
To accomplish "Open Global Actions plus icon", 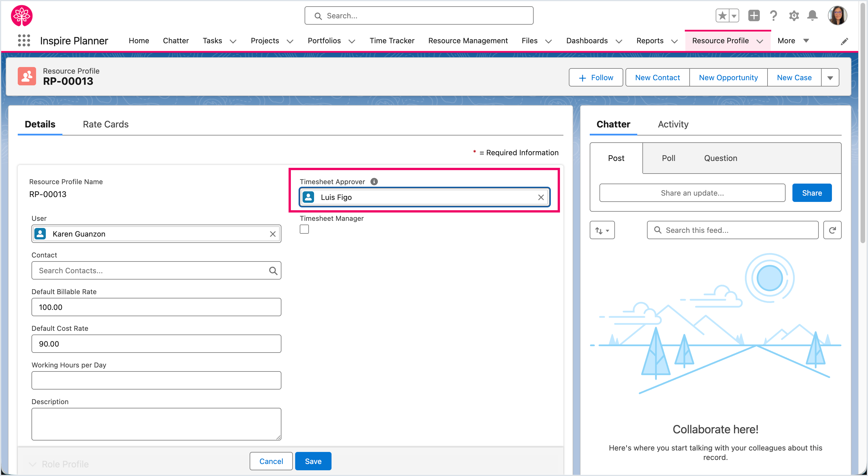I will 754,15.
